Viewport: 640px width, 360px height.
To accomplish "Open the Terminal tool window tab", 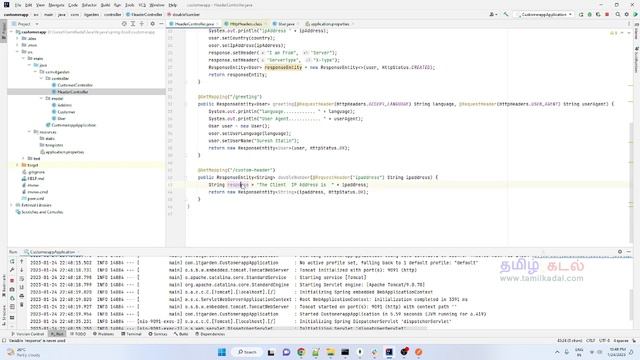I will pyautogui.click(x=131, y=334).
